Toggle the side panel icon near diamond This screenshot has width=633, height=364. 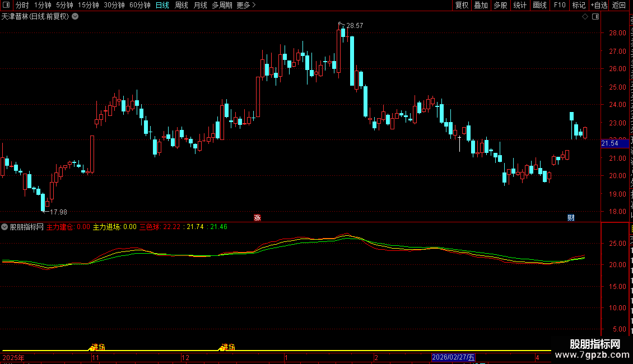(x=595, y=17)
